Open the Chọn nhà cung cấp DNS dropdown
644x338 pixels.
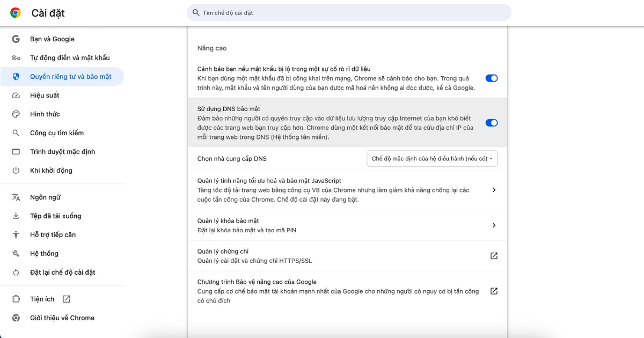pos(432,158)
